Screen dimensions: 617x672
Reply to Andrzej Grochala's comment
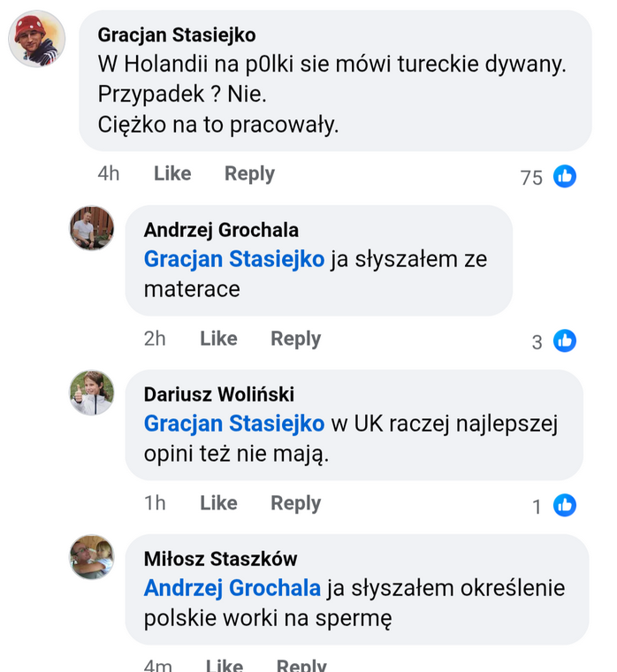point(295,339)
